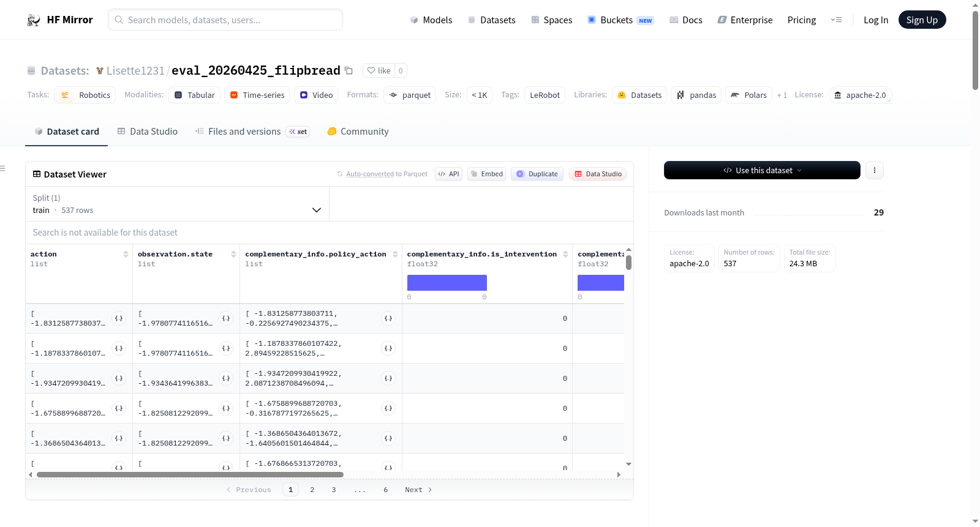
Task: Go to page 3 of the table
Action: coord(334,490)
